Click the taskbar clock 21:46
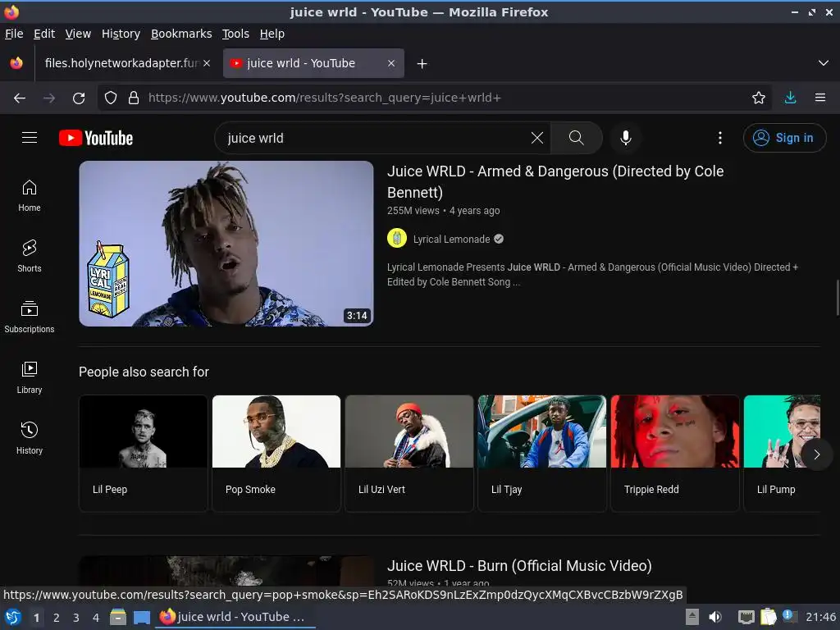The image size is (840, 630). pyautogui.click(x=820, y=617)
